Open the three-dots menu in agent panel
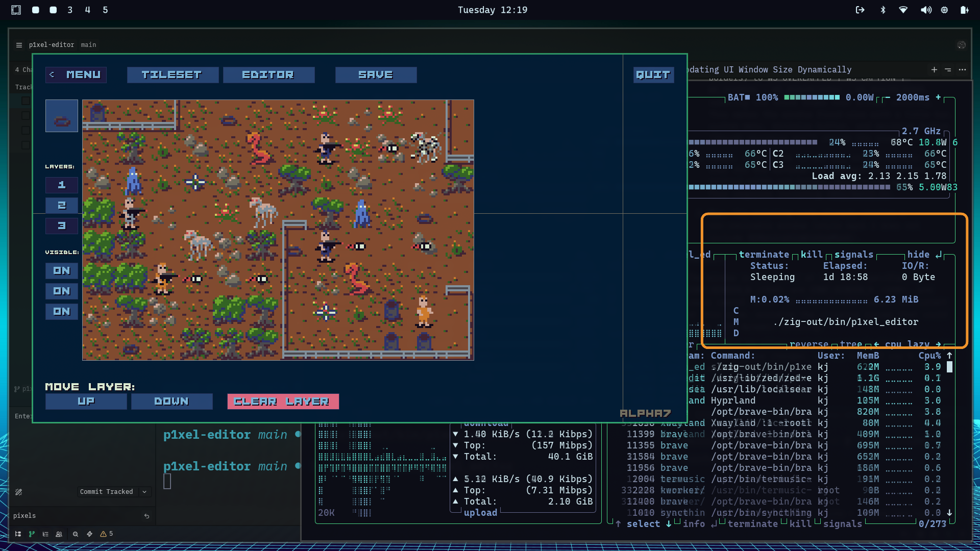This screenshot has width=980, height=551. click(x=962, y=69)
